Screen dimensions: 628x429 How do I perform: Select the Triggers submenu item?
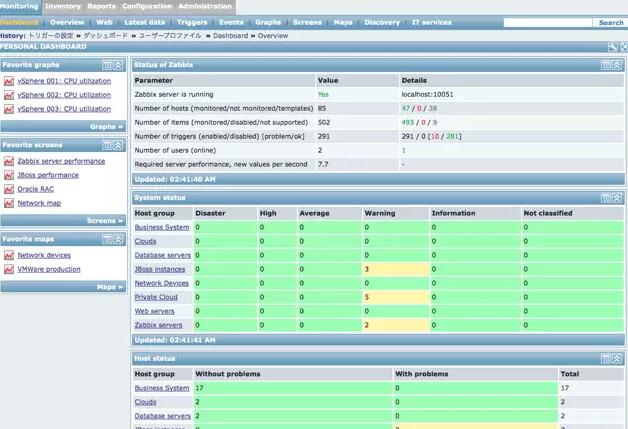coord(192,22)
